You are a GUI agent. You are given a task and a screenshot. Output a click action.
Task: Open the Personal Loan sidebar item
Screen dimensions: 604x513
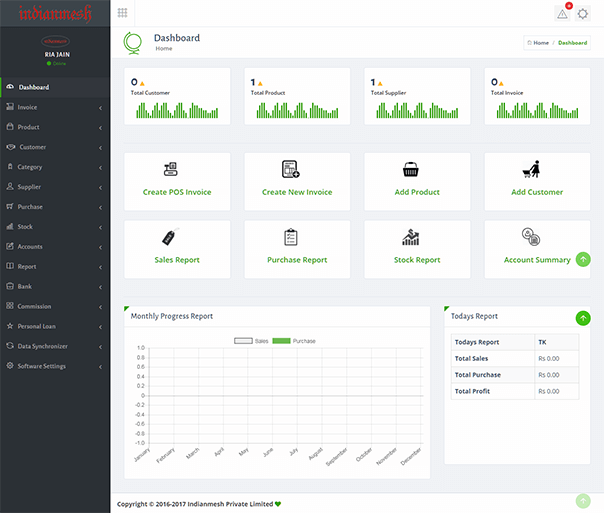point(55,326)
